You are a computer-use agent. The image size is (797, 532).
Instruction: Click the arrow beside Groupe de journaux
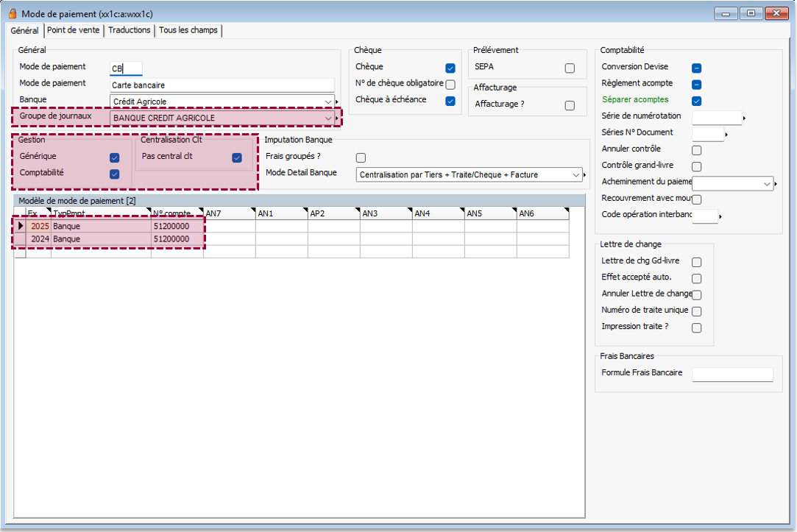[x=337, y=118]
